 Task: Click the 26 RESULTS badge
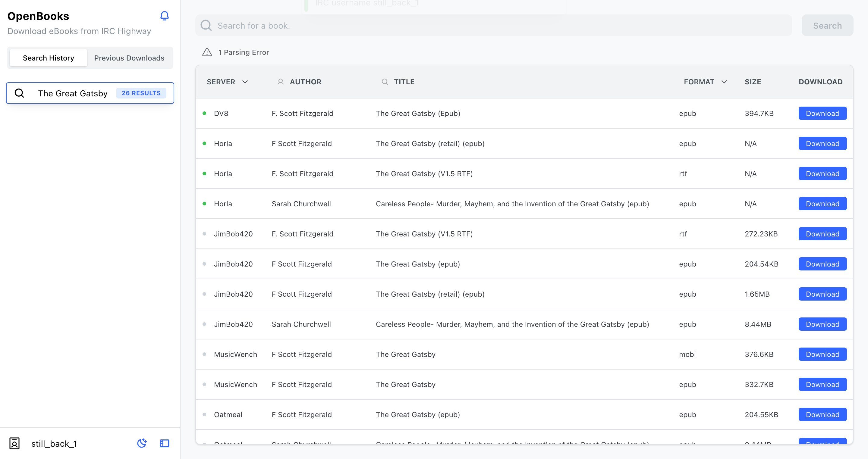pos(141,93)
